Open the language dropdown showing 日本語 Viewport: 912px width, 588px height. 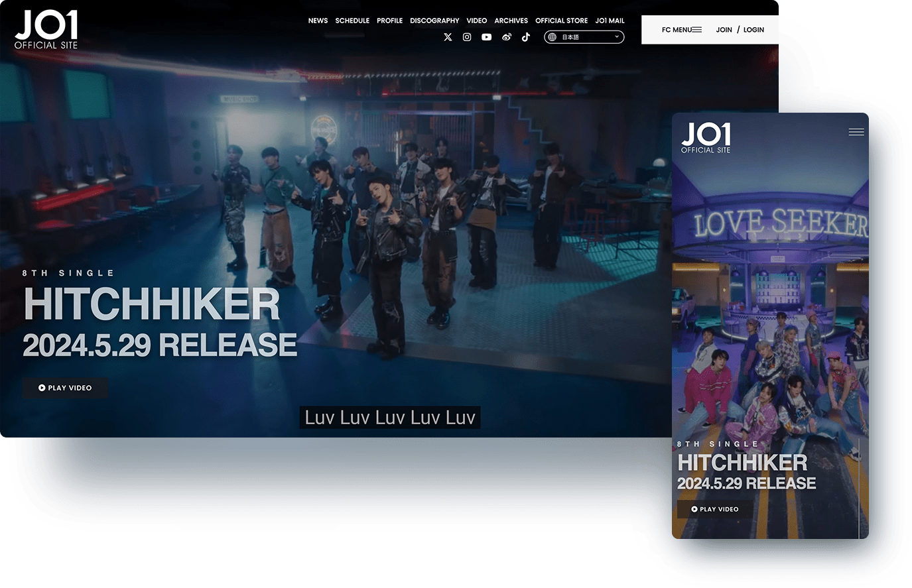tap(584, 37)
